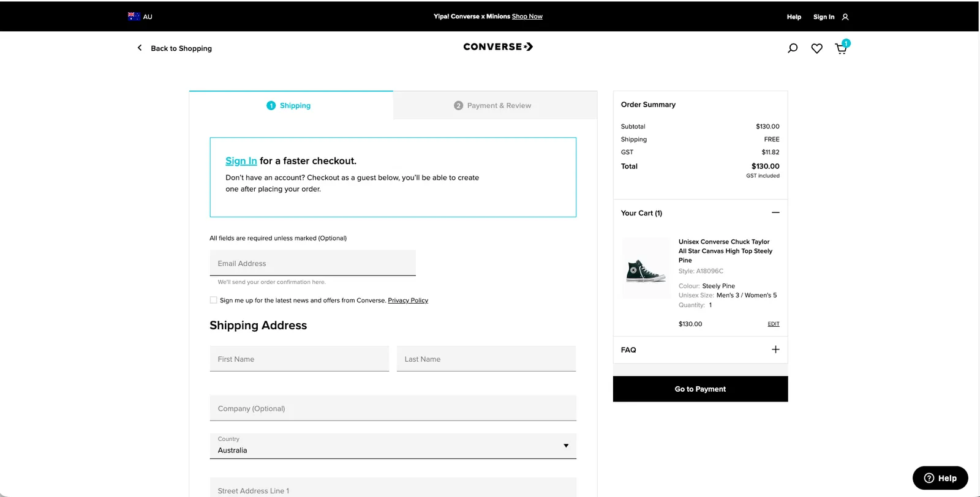Click the Style: A18096C text

point(701,271)
